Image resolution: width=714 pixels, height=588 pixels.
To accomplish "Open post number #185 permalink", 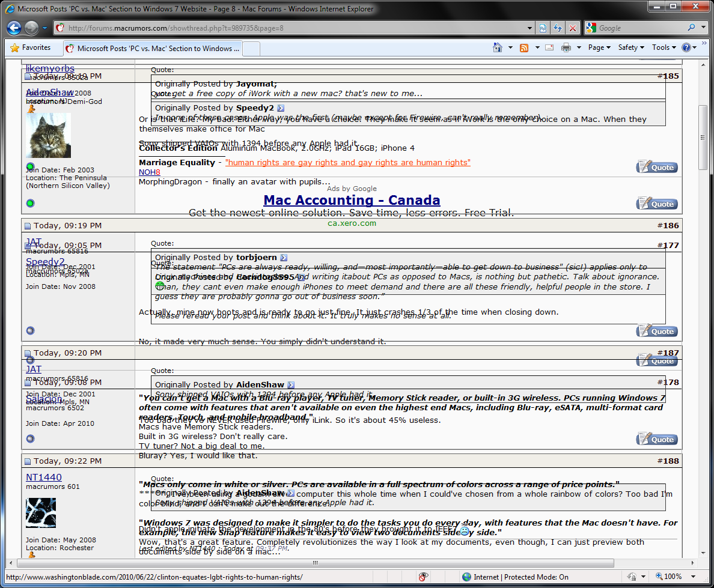I will pyautogui.click(x=668, y=76).
